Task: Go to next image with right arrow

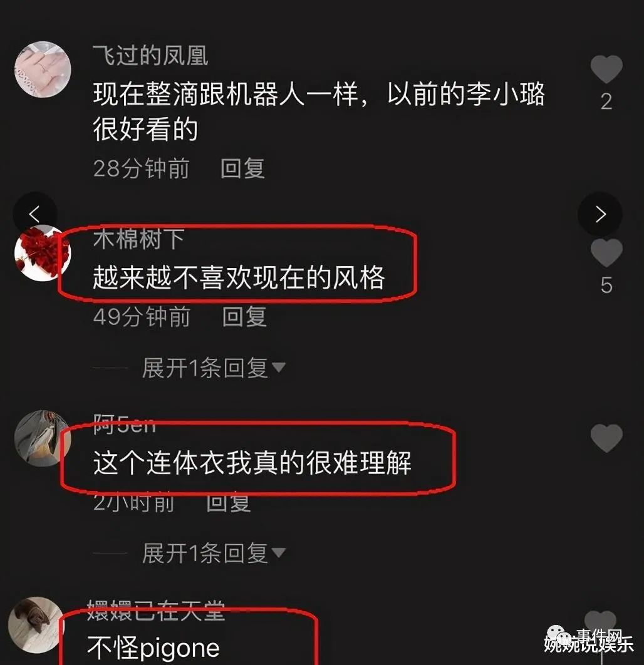Action: pyautogui.click(x=600, y=214)
